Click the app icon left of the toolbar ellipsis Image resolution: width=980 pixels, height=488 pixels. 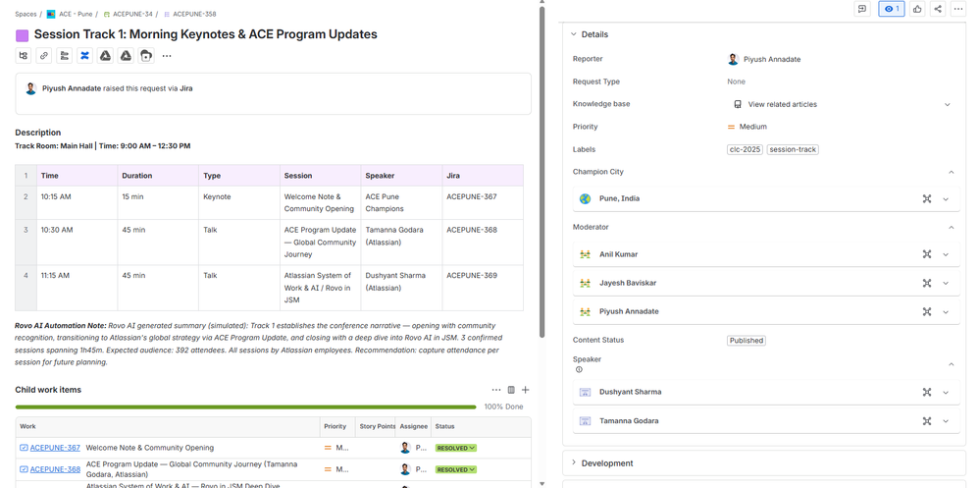pyautogui.click(x=146, y=56)
